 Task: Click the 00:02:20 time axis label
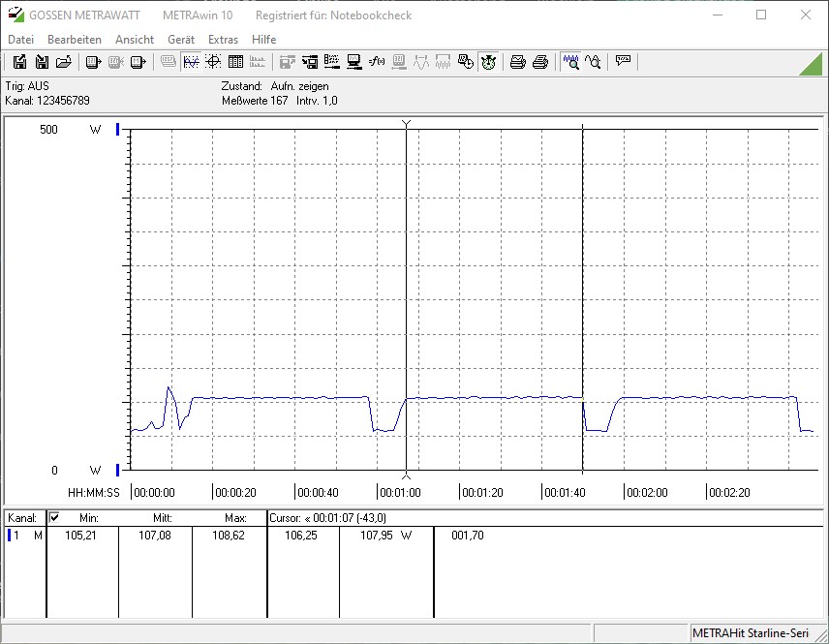[x=729, y=493]
